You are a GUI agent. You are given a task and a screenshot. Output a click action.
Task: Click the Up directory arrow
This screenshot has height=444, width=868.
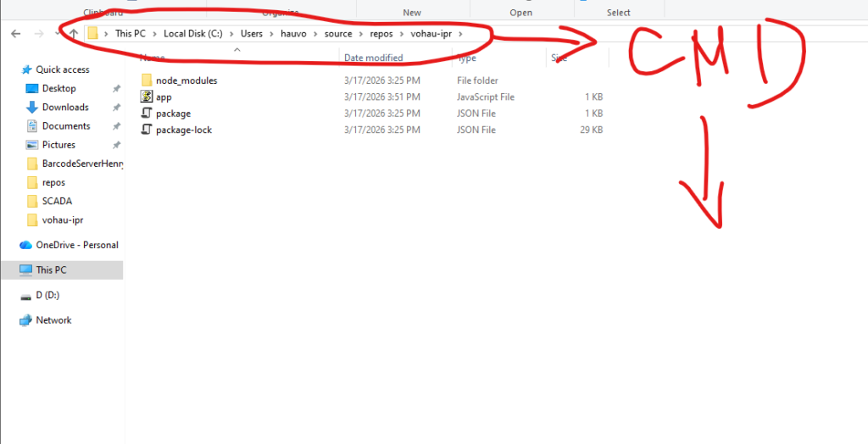74,34
